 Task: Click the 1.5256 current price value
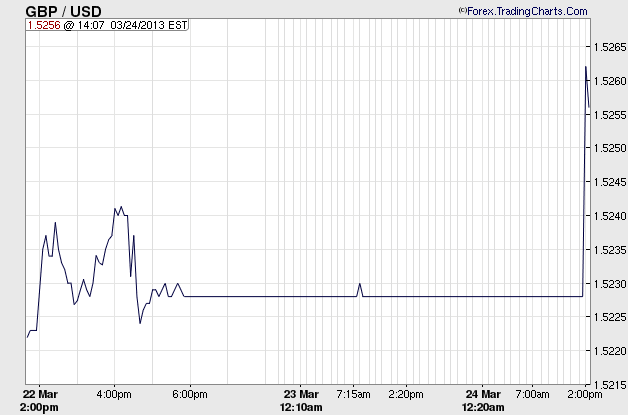tap(44, 25)
